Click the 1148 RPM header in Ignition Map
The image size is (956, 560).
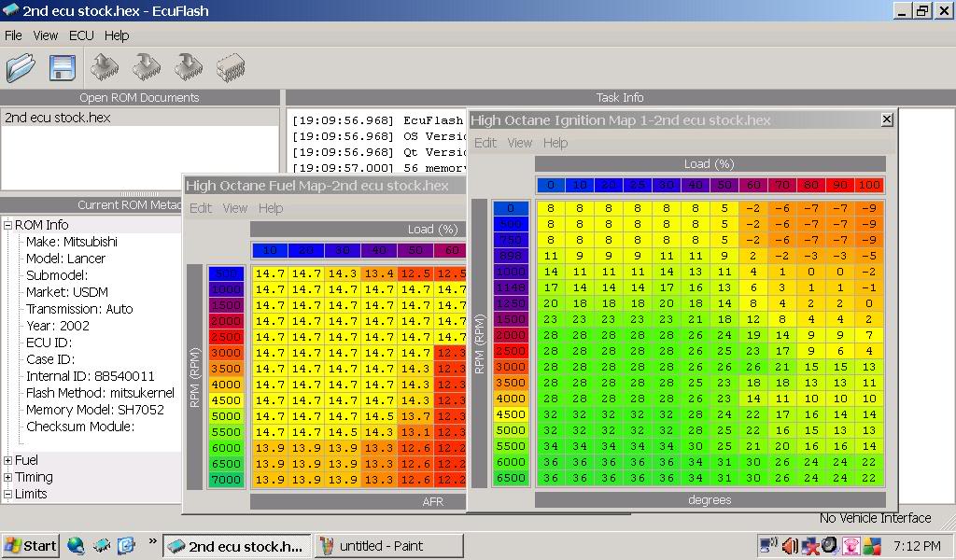click(x=511, y=287)
